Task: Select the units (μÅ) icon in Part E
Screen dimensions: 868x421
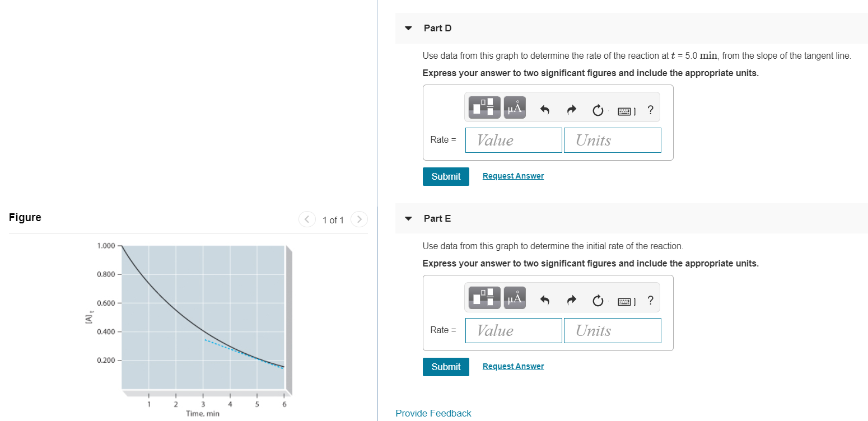Action: pyautogui.click(x=514, y=297)
